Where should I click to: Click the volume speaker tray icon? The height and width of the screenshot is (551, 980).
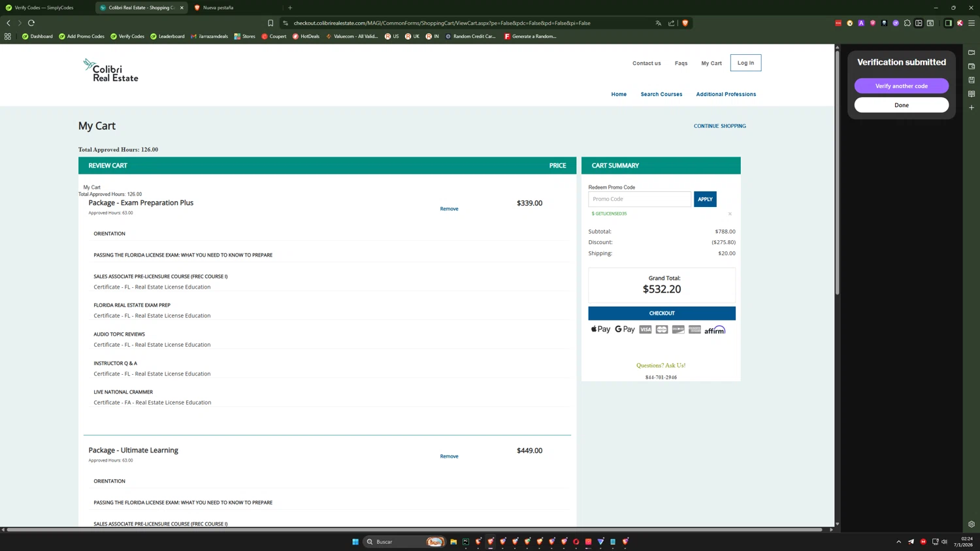944,541
